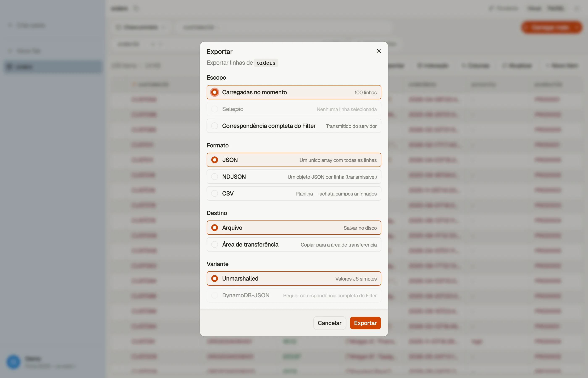Close the Exportar dialog with X icon

click(379, 51)
